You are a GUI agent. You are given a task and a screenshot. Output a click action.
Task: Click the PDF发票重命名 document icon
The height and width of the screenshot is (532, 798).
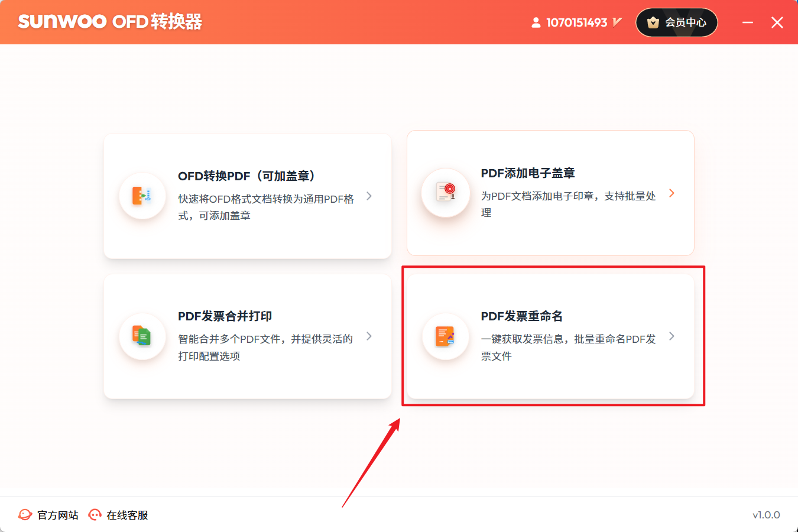click(x=445, y=336)
